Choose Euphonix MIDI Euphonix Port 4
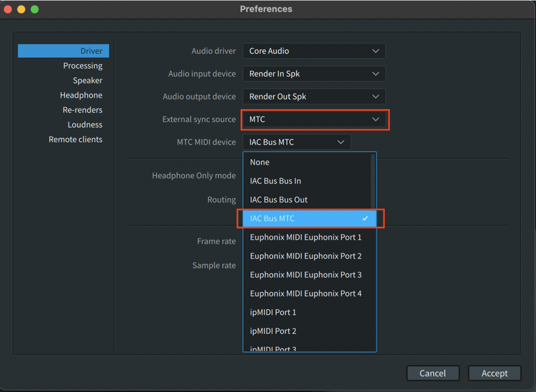 pyautogui.click(x=306, y=293)
